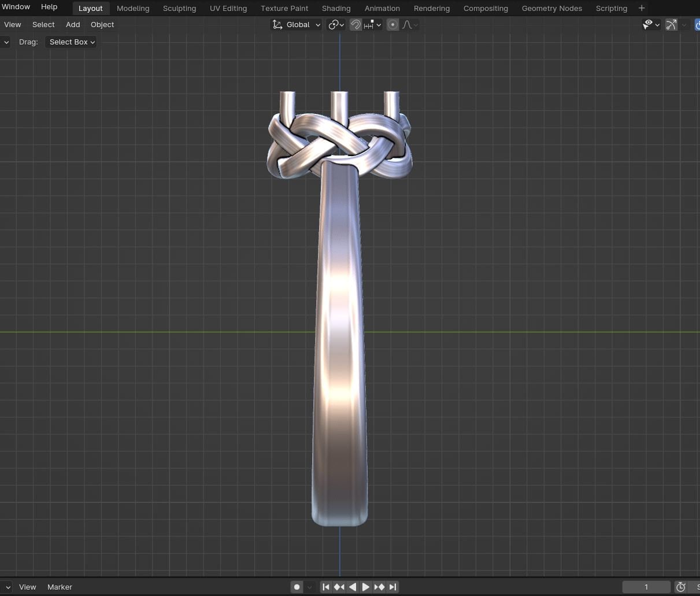Open the gizmo options dropdown arrow
700x596 pixels.
(x=684, y=24)
